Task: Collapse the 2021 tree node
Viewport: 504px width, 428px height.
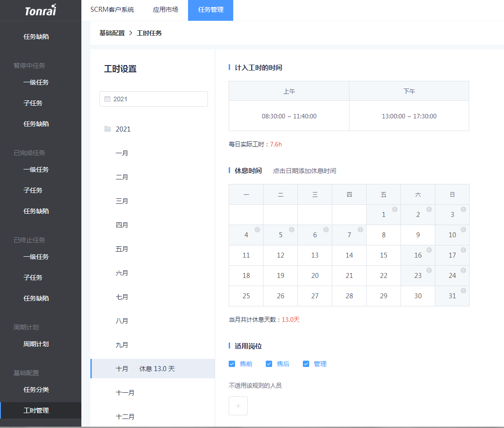Action: tap(123, 129)
